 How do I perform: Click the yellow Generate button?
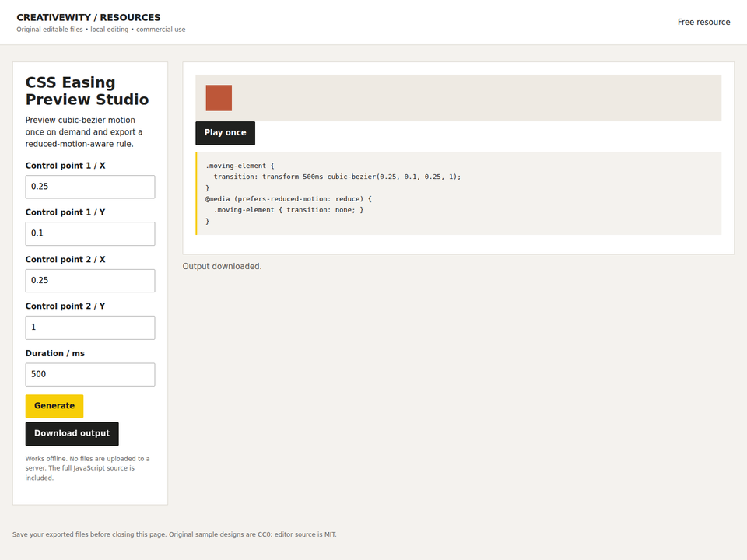[x=54, y=406]
